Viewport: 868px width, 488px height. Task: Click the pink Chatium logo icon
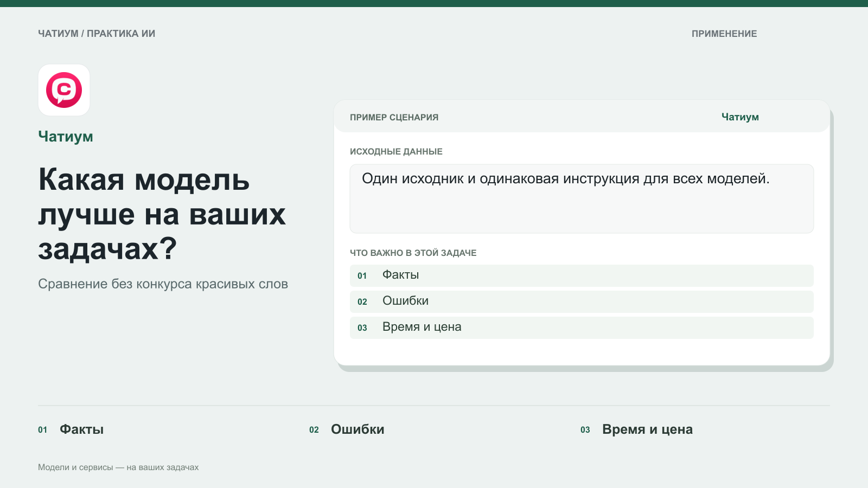(x=64, y=90)
